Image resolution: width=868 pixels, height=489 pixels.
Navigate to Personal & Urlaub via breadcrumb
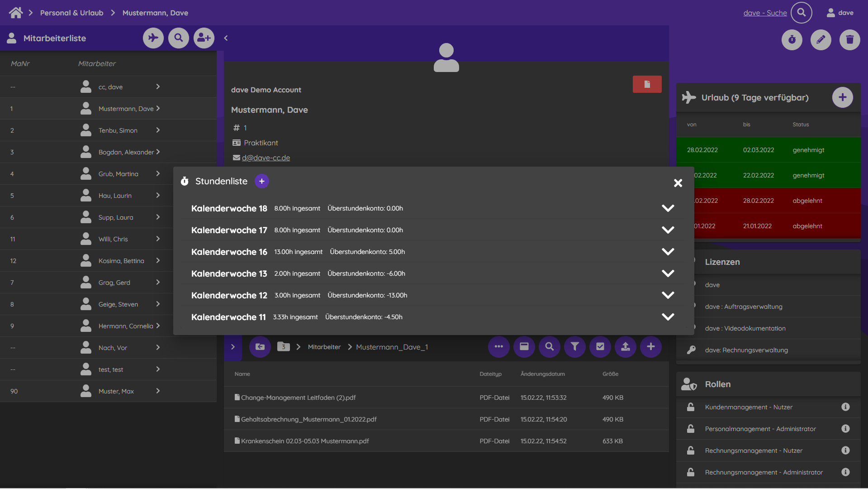pyautogui.click(x=71, y=13)
